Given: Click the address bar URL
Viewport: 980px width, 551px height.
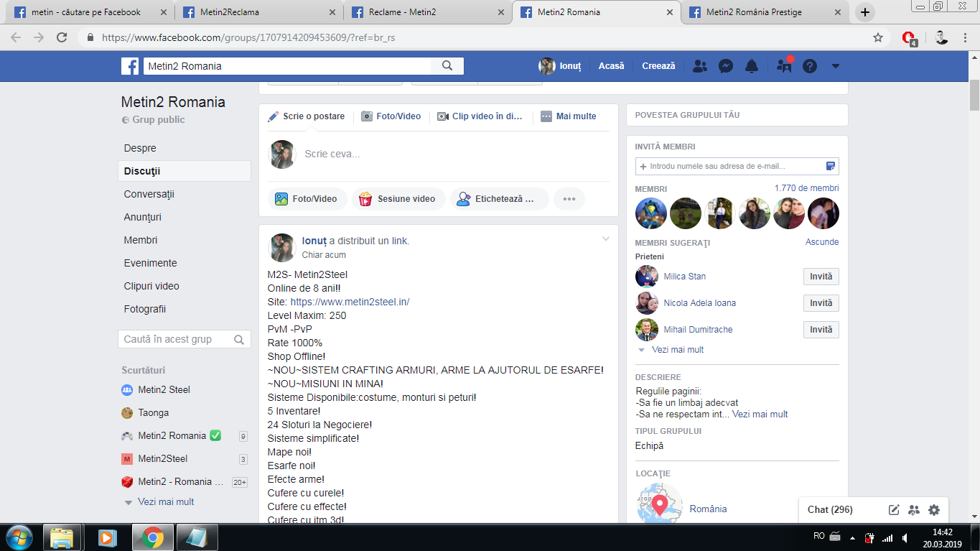Looking at the screenshot, I should pos(248,37).
